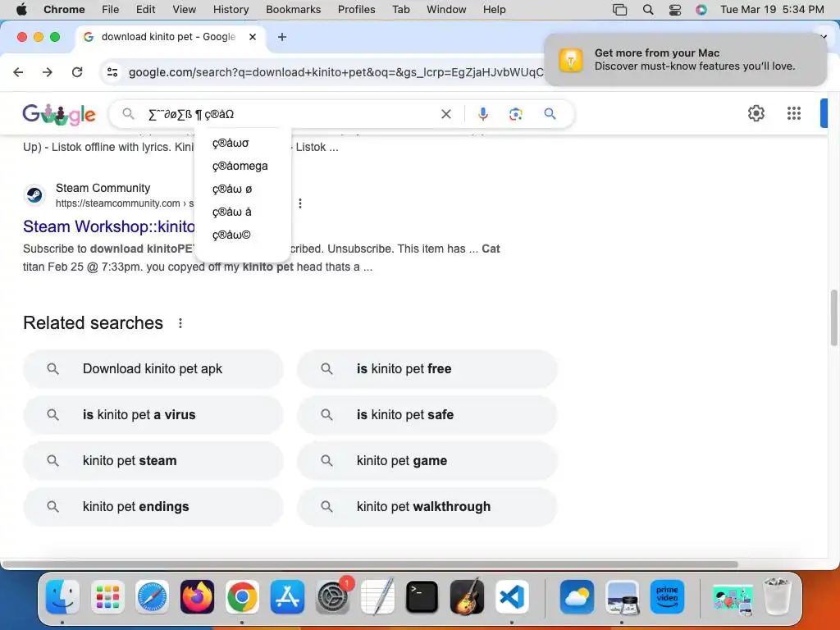Search 'kinito pet endings'
The width and height of the screenshot is (840, 630).
click(x=153, y=507)
